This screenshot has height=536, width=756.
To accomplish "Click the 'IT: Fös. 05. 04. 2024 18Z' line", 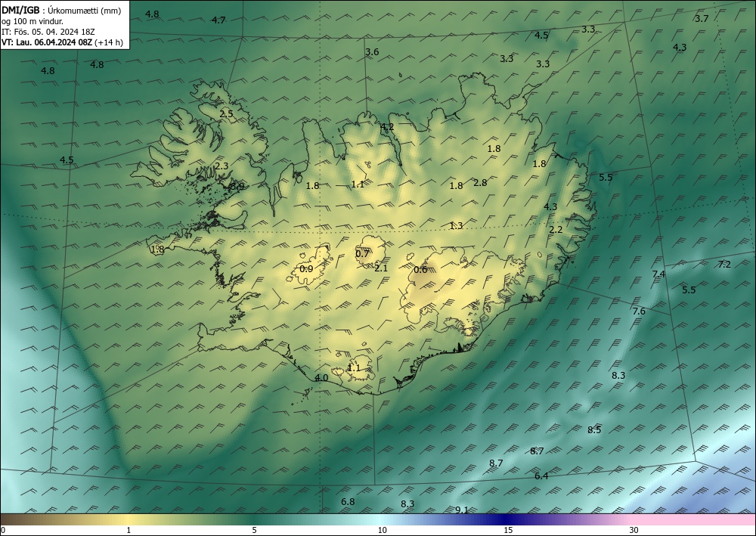I will coord(48,32).
